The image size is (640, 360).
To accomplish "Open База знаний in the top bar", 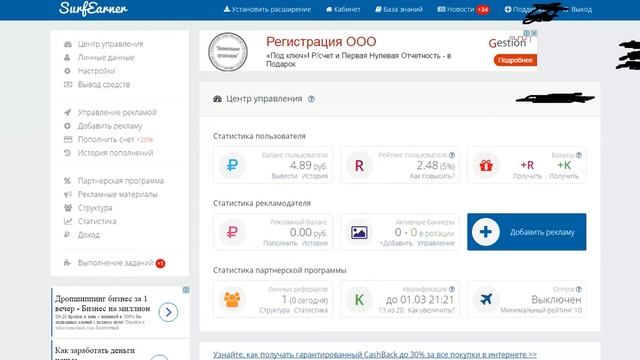I will click(399, 9).
